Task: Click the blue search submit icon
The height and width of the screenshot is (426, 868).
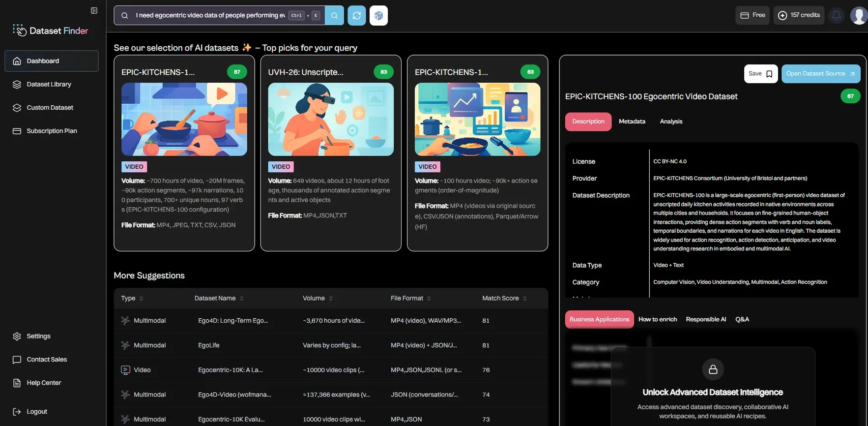Action: [x=334, y=15]
